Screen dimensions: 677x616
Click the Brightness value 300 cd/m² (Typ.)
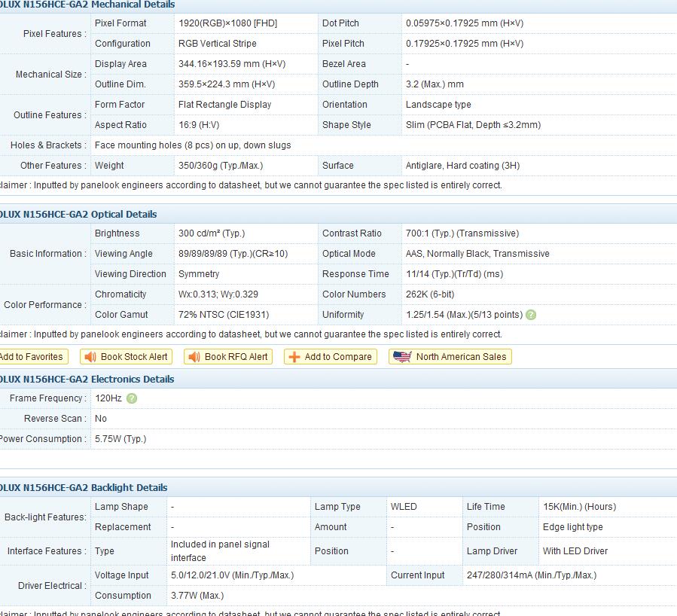[x=212, y=233]
